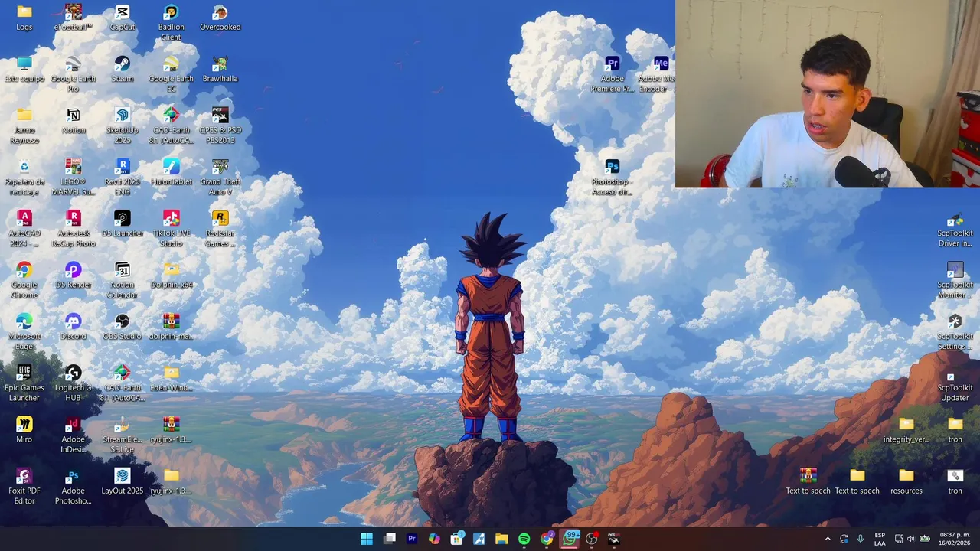Image resolution: width=980 pixels, height=551 pixels.
Task: Open Copilot from the taskbar
Action: [x=434, y=539]
